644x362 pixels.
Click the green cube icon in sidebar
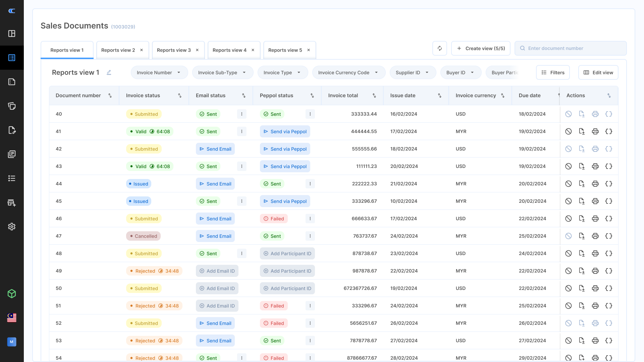pyautogui.click(x=12, y=294)
